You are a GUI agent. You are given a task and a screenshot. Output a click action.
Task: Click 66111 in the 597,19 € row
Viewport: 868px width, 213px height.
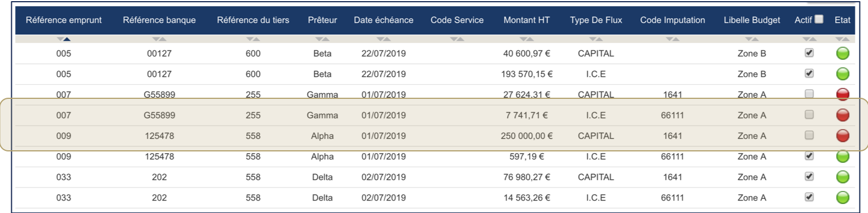pos(673,157)
